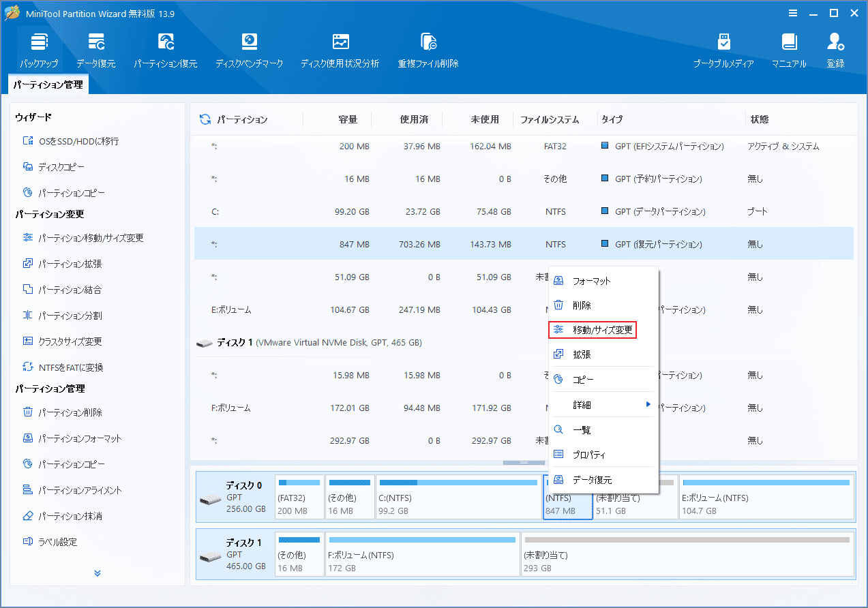Open 重複ファイル削除 tool
The image size is (868, 608).
(428, 51)
